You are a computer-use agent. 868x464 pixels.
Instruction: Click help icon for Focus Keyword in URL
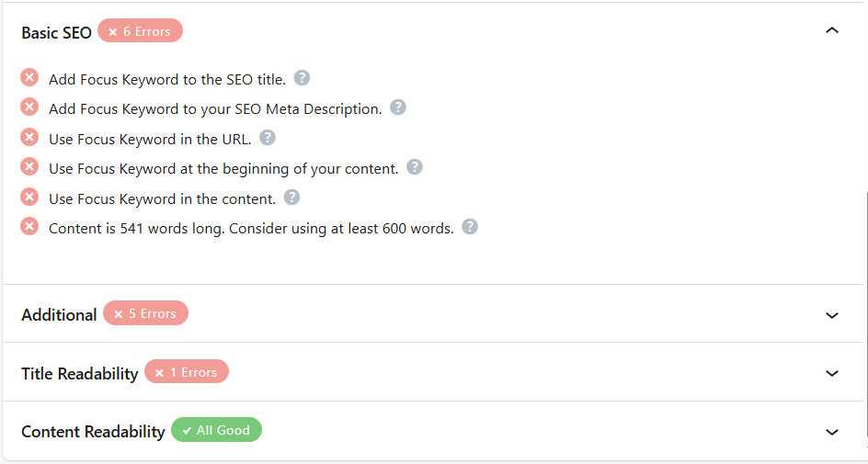(x=268, y=138)
